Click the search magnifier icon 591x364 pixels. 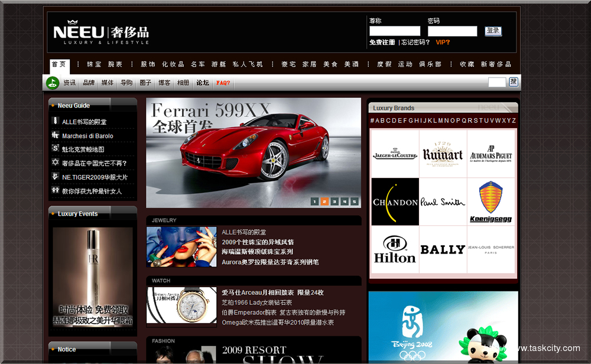[x=513, y=82]
